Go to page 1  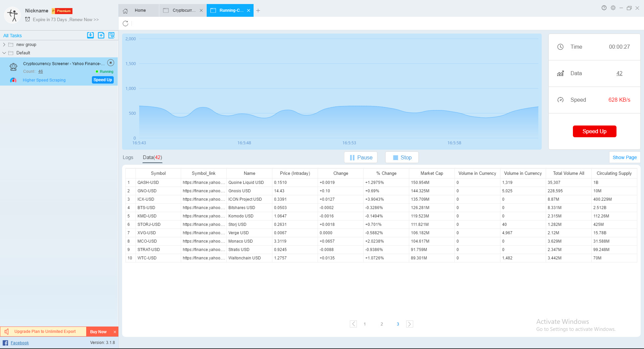pos(365,324)
